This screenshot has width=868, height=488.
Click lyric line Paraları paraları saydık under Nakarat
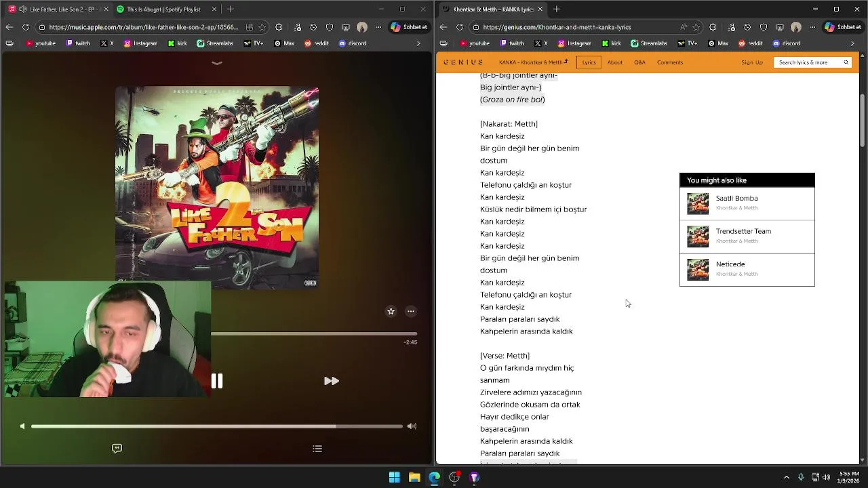pos(519,319)
